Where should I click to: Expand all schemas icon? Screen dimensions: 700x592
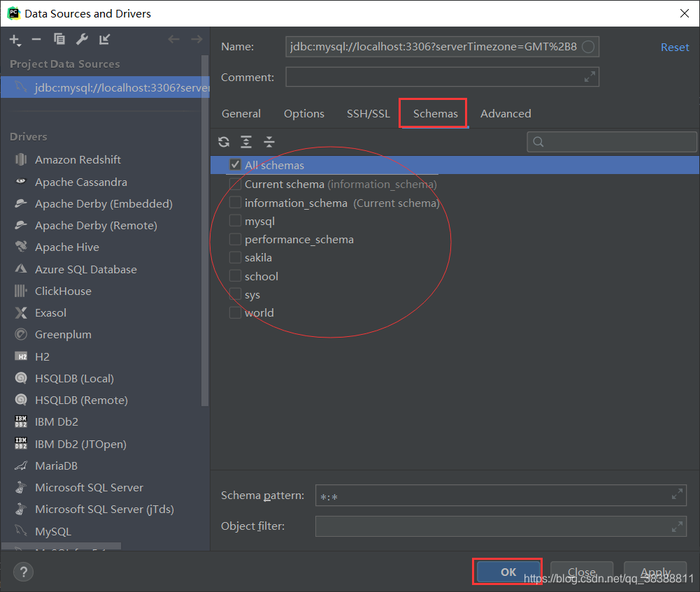(x=246, y=142)
